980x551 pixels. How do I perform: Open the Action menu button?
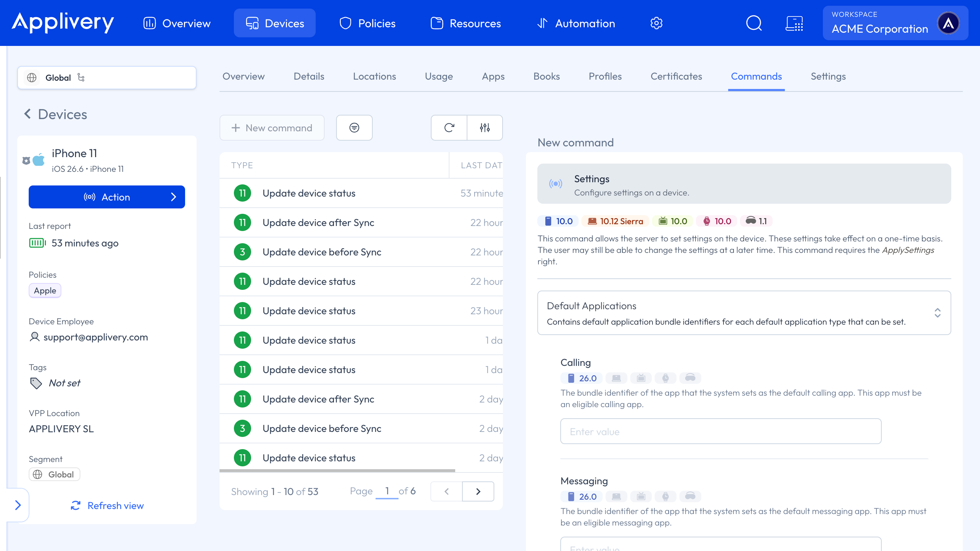tap(107, 197)
